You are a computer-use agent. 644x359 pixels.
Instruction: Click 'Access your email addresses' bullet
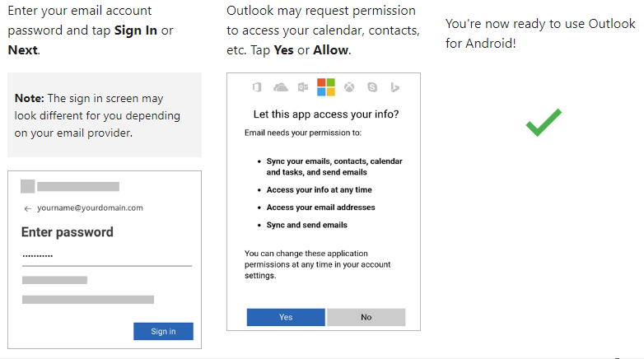[x=321, y=207]
